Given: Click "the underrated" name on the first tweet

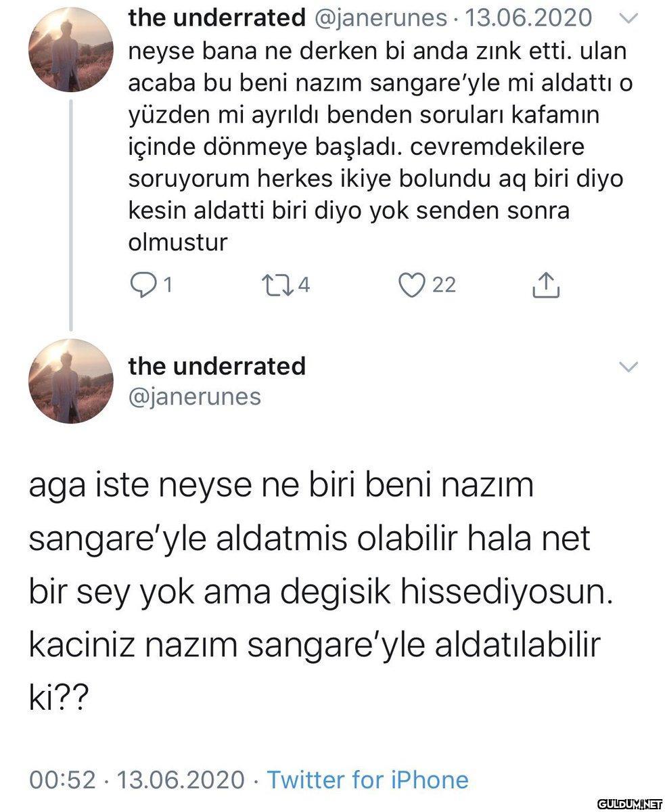Looking at the screenshot, I should (x=216, y=19).
